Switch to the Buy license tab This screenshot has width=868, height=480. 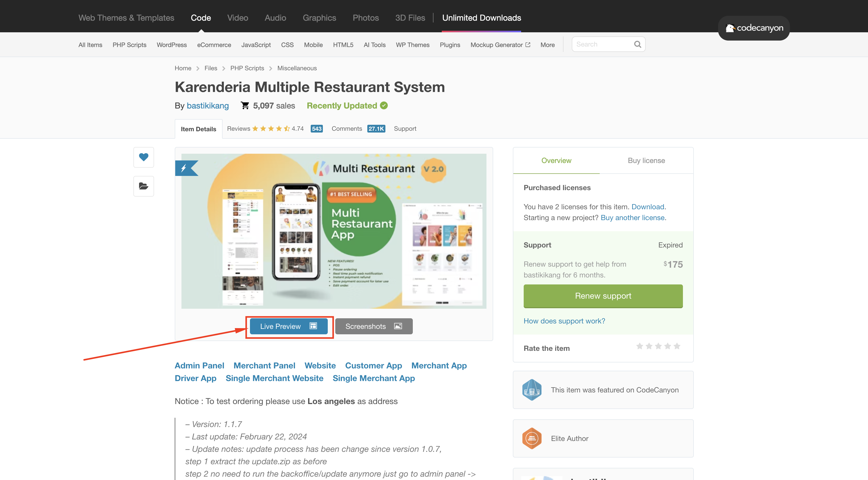[x=646, y=161]
